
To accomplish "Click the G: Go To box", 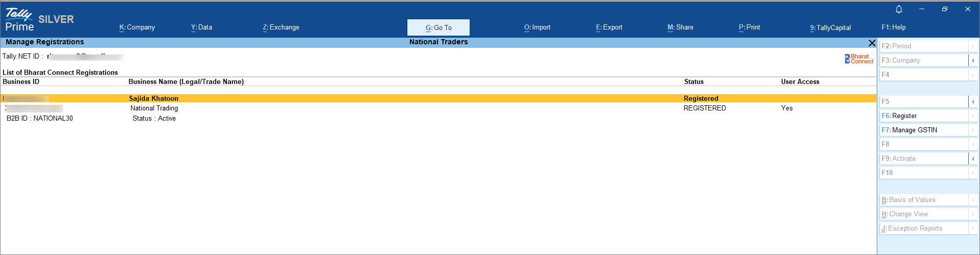I will click(x=439, y=27).
